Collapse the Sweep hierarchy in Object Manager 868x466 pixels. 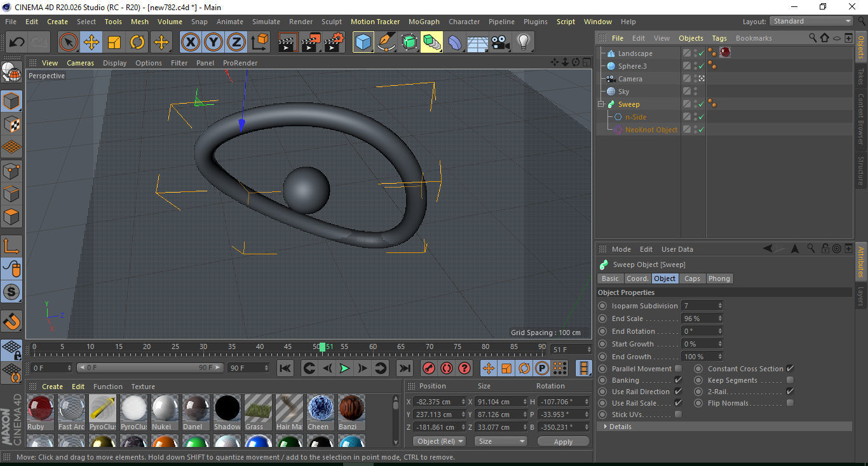pyautogui.click(x=600, y=104)
